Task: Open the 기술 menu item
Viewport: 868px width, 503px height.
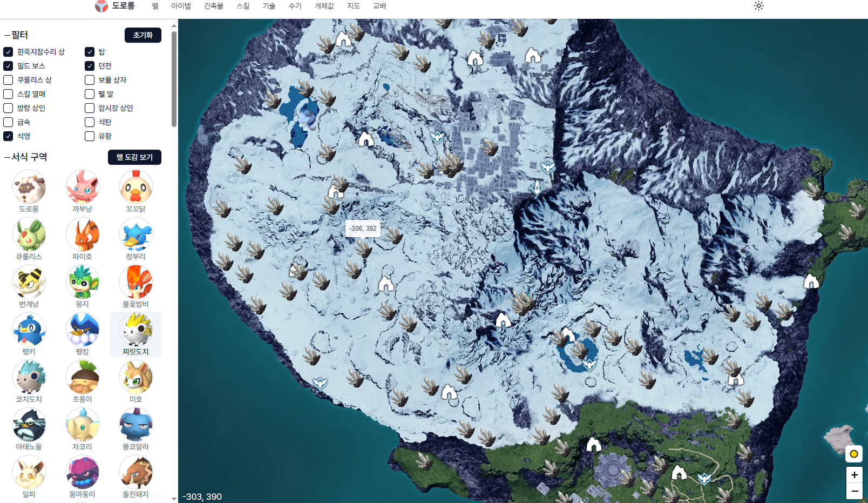Action: tap(269, 6)
